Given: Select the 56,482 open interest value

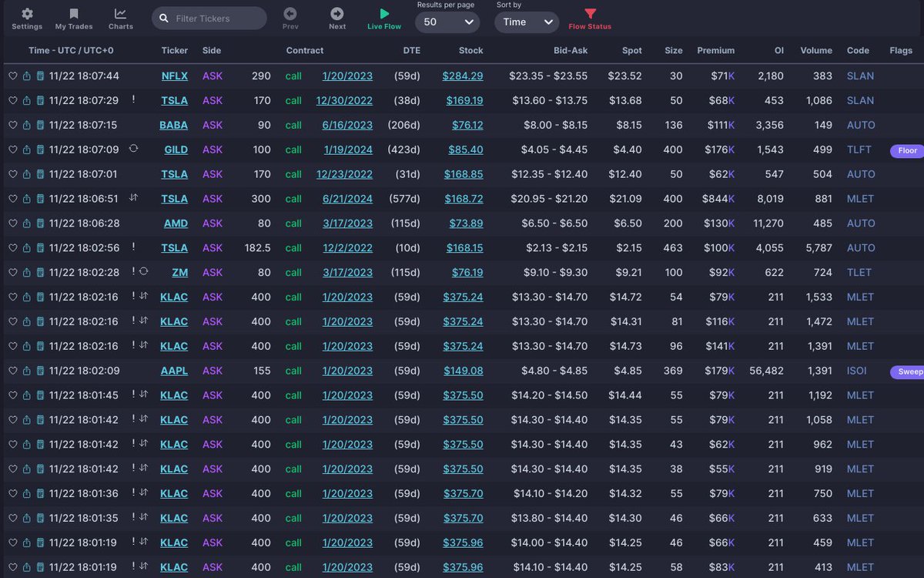Looking at the screenshot, I should (x=766, y=371).
